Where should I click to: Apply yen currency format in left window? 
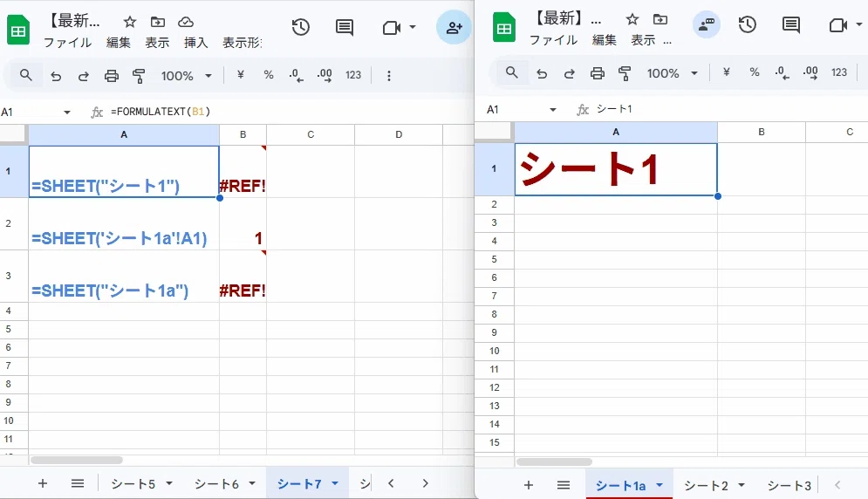point(240,75)
